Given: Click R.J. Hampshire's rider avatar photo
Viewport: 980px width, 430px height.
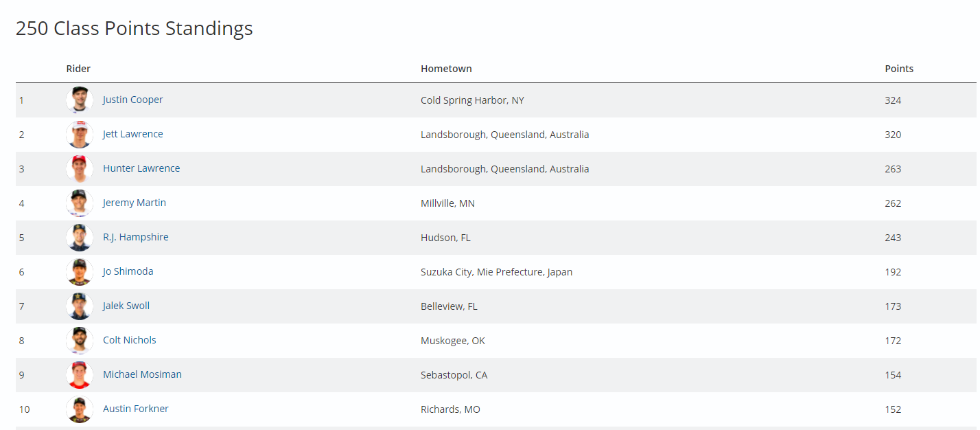Looking at the screenshot, I should point(80,238).
